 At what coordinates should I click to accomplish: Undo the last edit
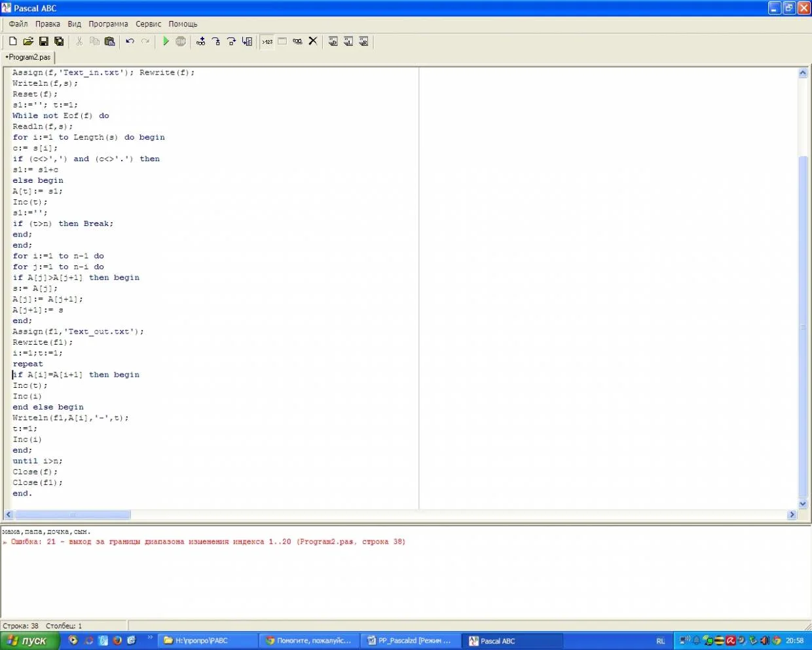(x=130, y=41)
